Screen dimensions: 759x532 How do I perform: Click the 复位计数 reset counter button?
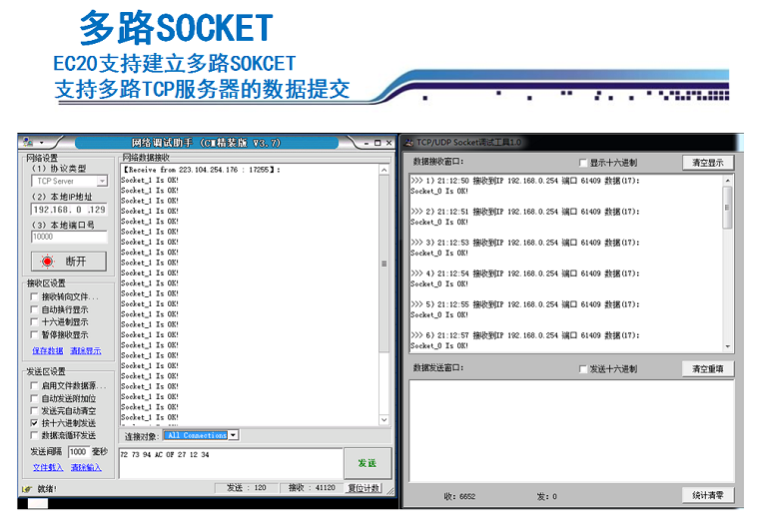coord(364,488)
